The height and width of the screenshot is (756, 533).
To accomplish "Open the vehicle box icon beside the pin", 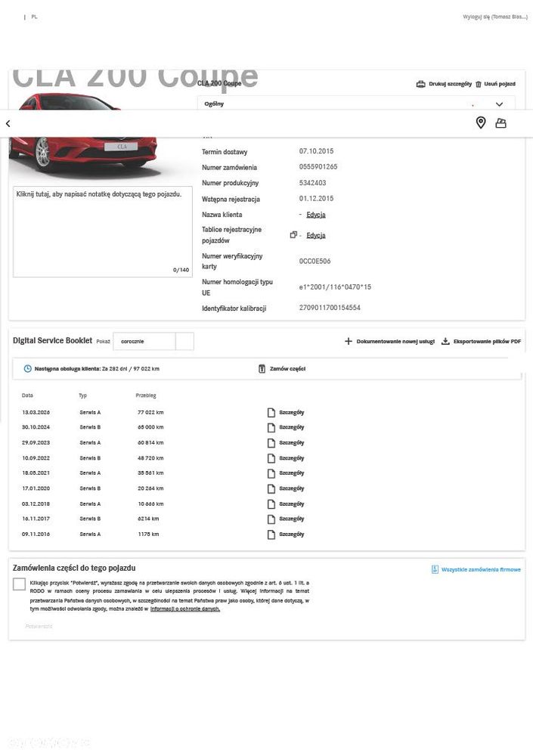I will point(500,123).
